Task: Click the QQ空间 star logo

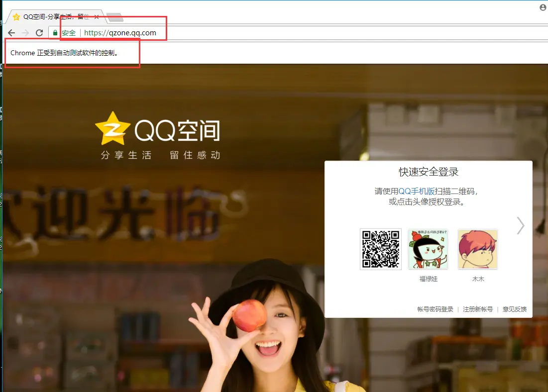Action: tap(112, 128)
